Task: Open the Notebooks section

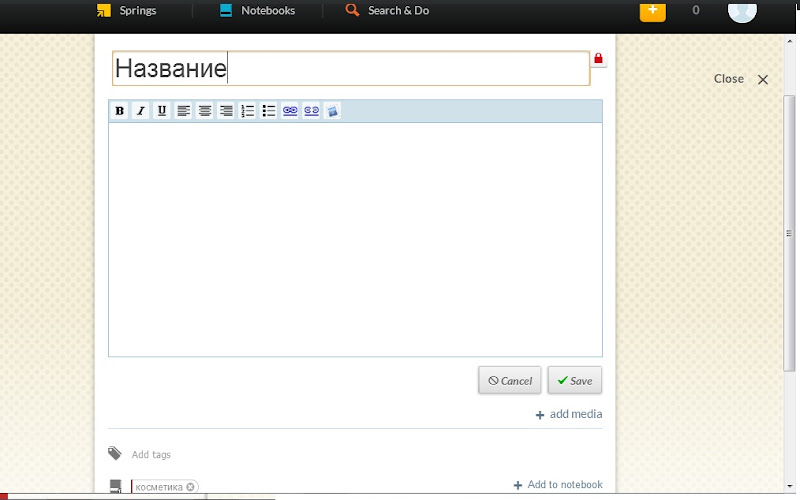Action: (x=257, y=10)
